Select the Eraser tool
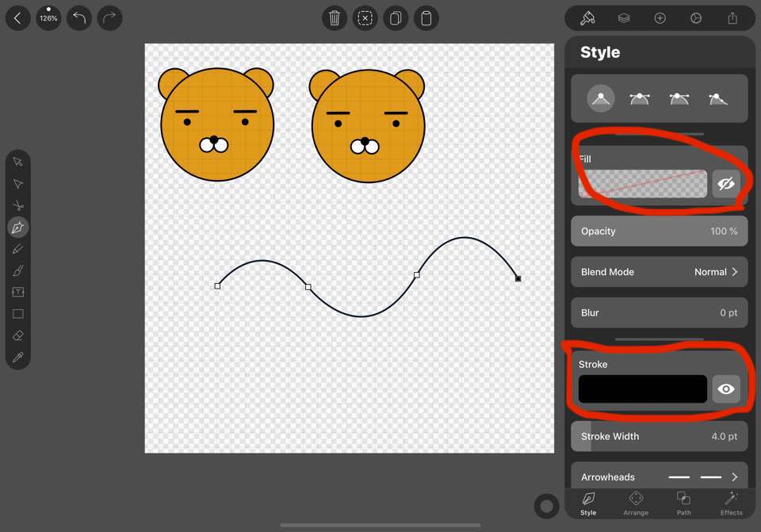Screen dimensions: 761x532 [x=18, y=335]
